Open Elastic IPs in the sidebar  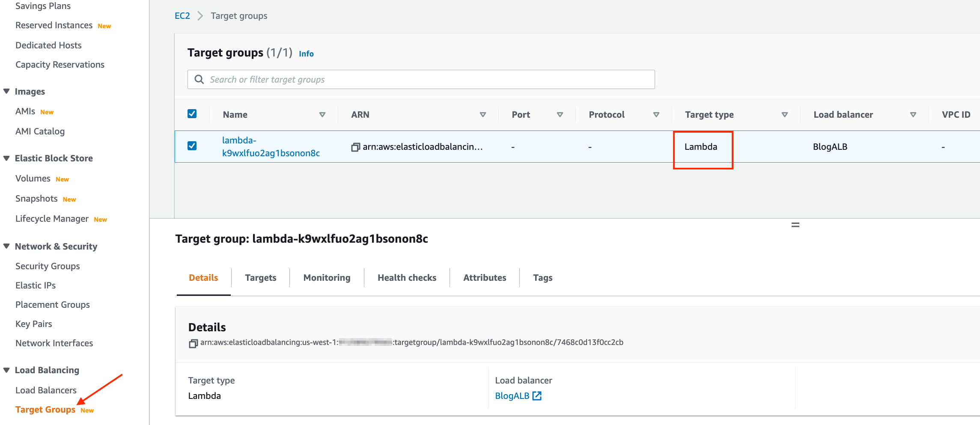(x=36, y=285)
